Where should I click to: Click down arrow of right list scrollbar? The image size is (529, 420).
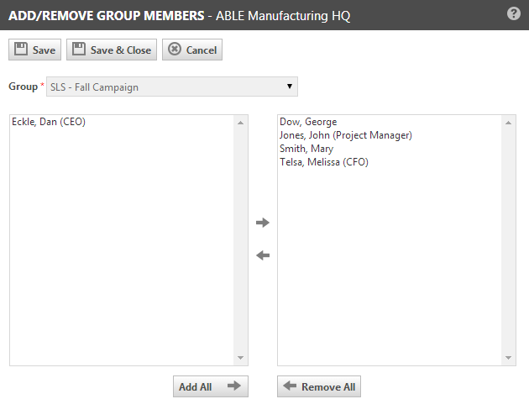click(509, 358)
